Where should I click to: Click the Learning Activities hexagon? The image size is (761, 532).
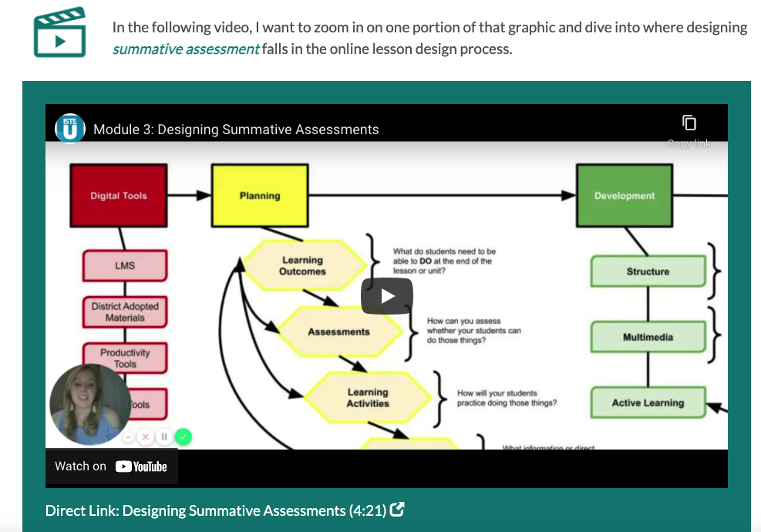[x=368, y=398]
